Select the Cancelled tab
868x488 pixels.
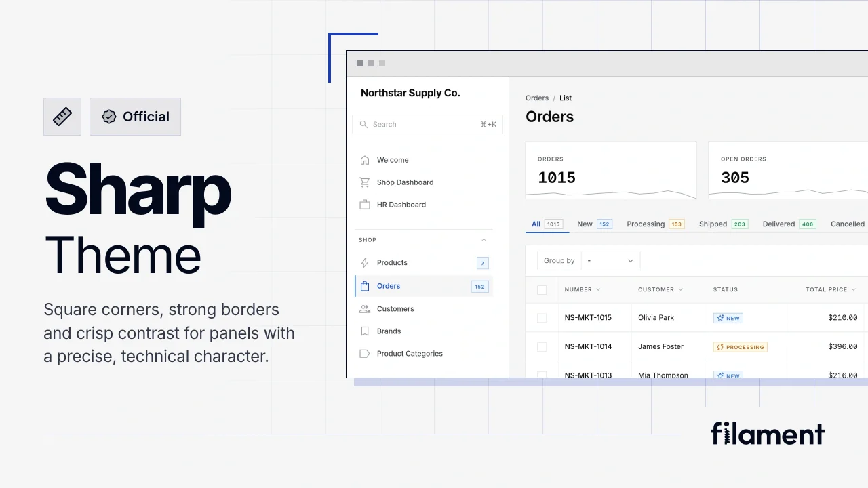[848, 224]
